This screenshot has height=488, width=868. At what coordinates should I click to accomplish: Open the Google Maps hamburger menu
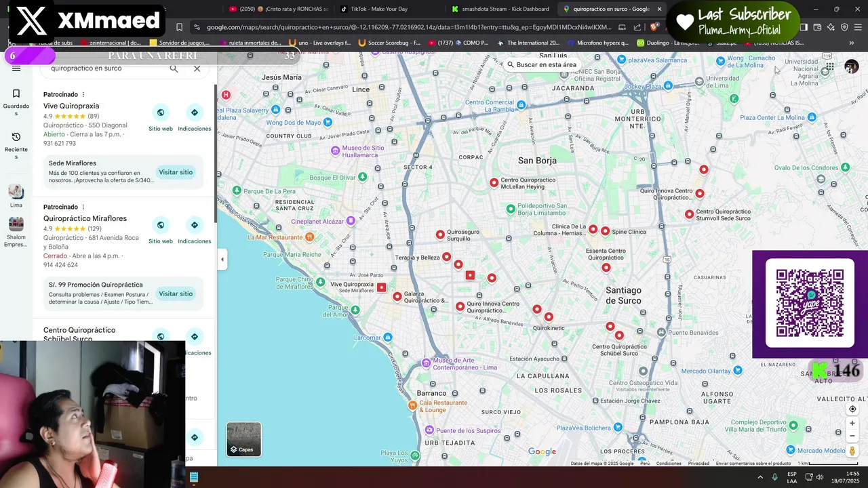click(x=16, y=68)
